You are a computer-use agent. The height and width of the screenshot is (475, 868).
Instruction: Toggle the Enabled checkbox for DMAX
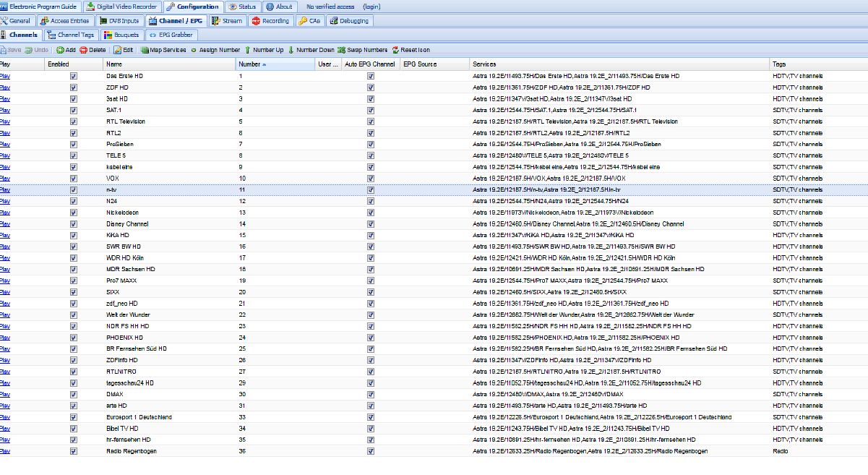(x=73, y=394)
